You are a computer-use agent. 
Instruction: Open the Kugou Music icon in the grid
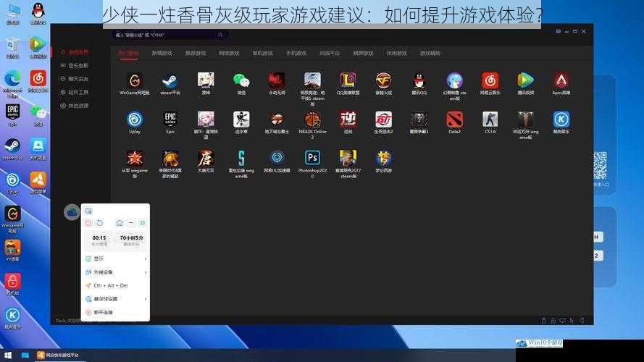[561, 119]
